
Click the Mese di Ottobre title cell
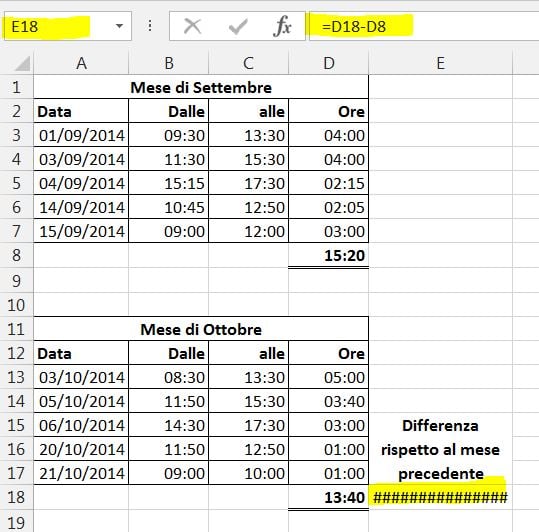click(201, 329)
